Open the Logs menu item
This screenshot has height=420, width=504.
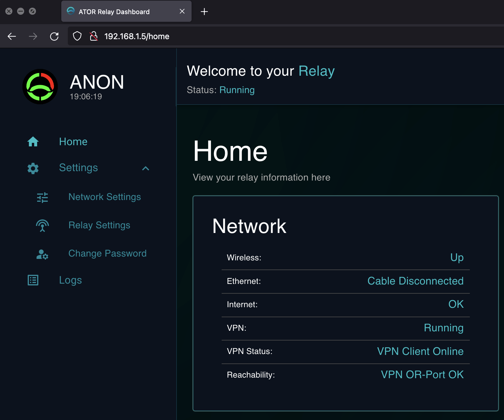[x=70, y=280]
